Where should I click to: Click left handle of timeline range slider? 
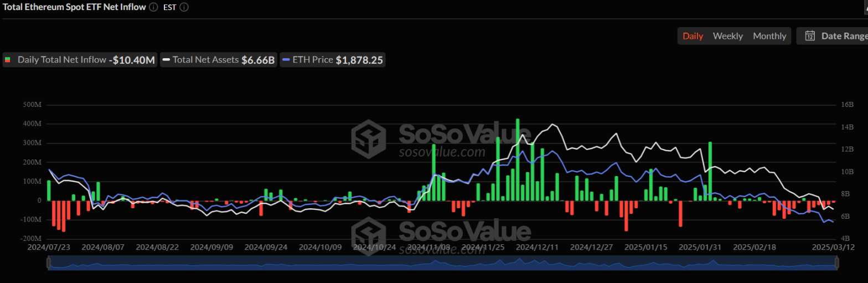pyautogui.click(x=49, y=264)
